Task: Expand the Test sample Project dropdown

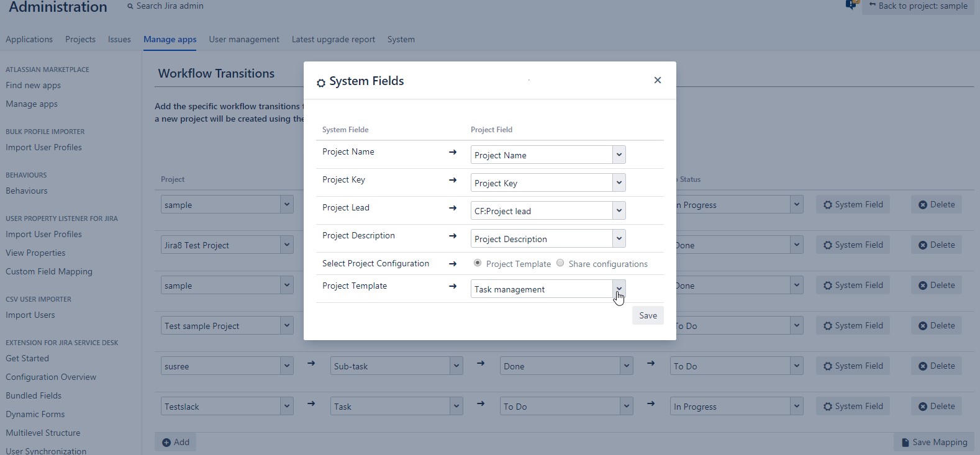Action: point(227,325)
